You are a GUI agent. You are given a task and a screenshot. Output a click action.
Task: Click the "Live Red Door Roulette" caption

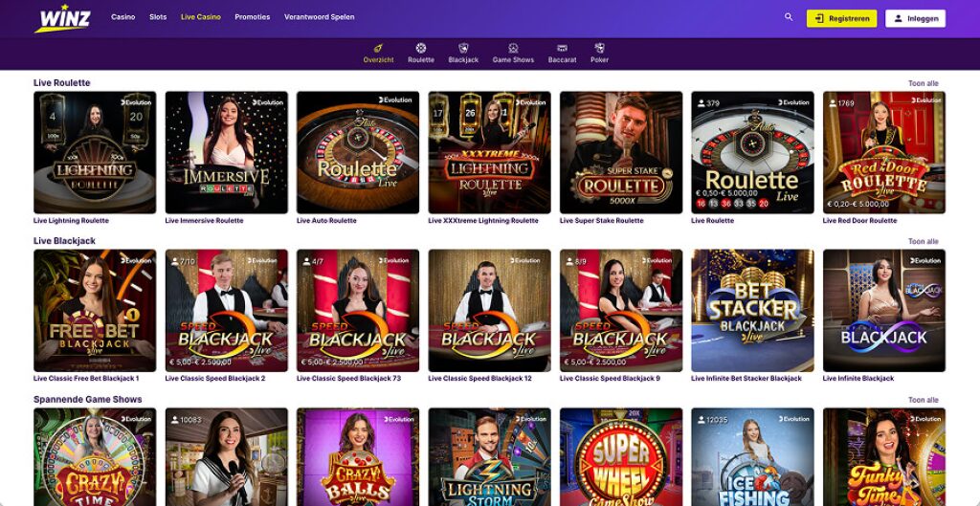click(x=860, y=221)
